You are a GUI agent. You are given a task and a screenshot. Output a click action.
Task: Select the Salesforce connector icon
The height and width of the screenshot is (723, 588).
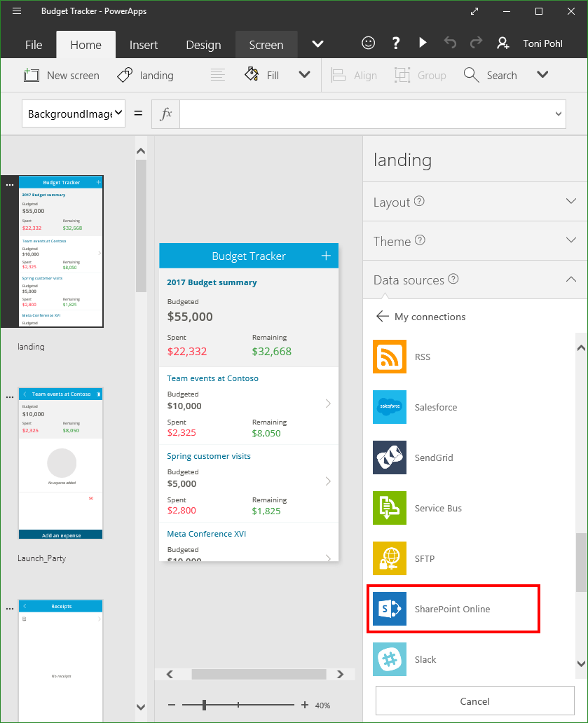click(390, 407)
